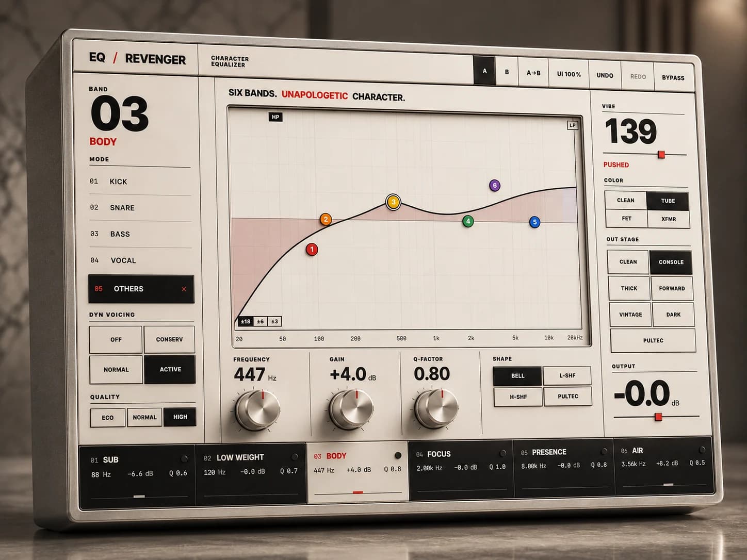Toggle the 03 Body band power dot
Screen dimensions: 747x560
[398, 455]
